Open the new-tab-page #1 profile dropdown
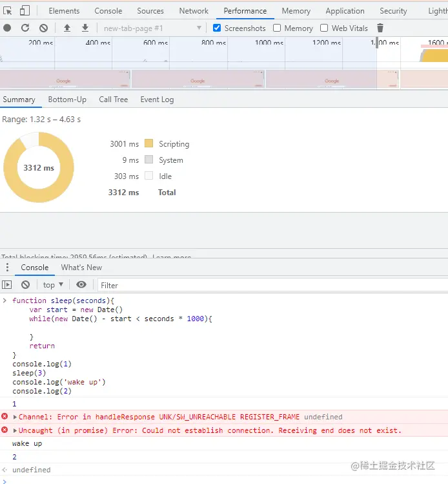Image resolution: width=448 pixels, height=484 pixels. click(152, 28)
